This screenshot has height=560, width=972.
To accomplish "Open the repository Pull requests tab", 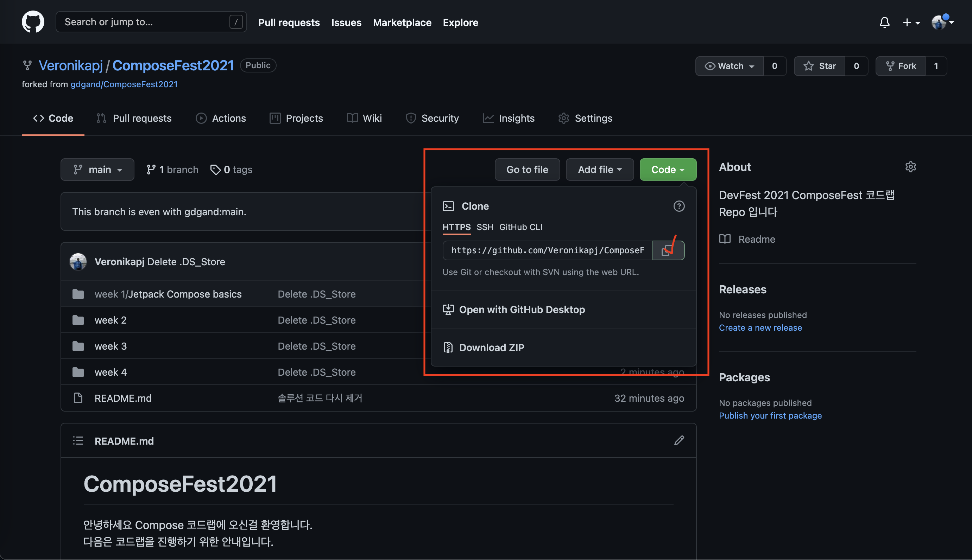I will pos(134,119).
